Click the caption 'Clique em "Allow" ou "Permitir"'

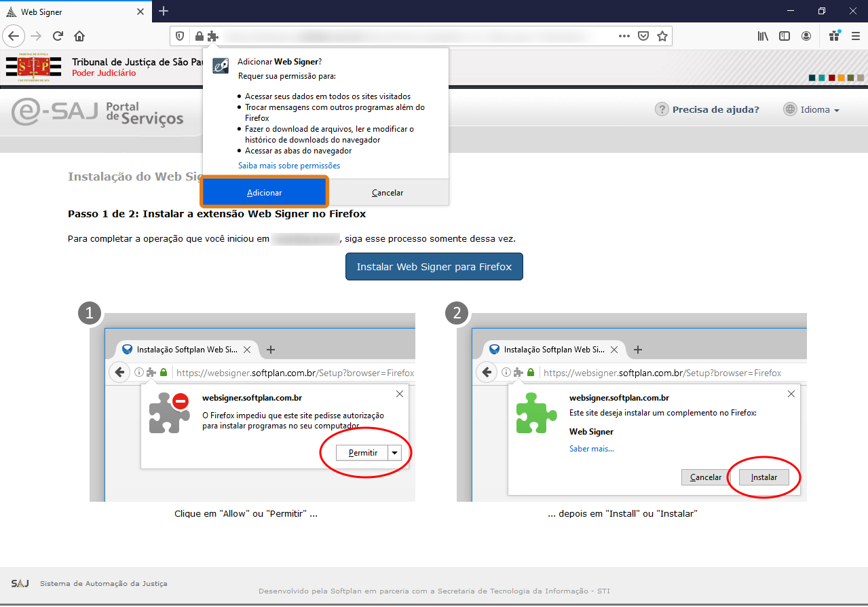pos(246,514)
